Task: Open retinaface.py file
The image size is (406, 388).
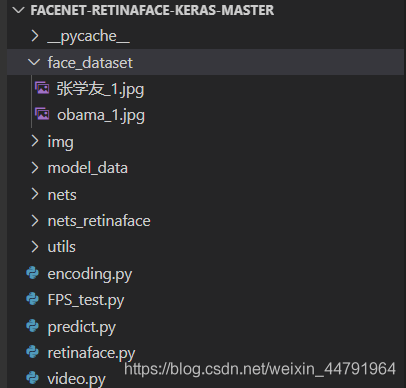Action: point(91,353)
